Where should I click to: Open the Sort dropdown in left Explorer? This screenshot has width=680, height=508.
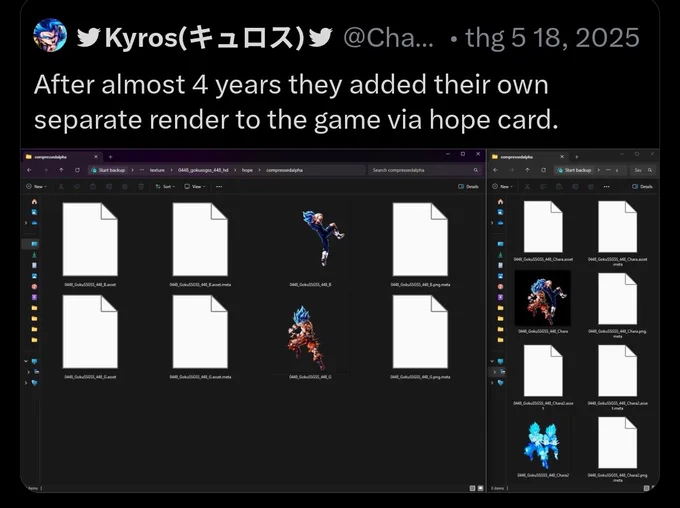165,187
